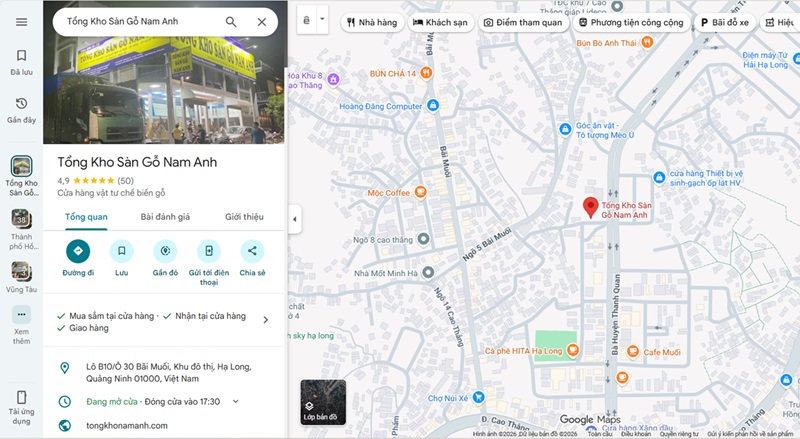Select Chợ Núi Xẻ map marker
Screen dimensions: 800x439
[478, 397]
